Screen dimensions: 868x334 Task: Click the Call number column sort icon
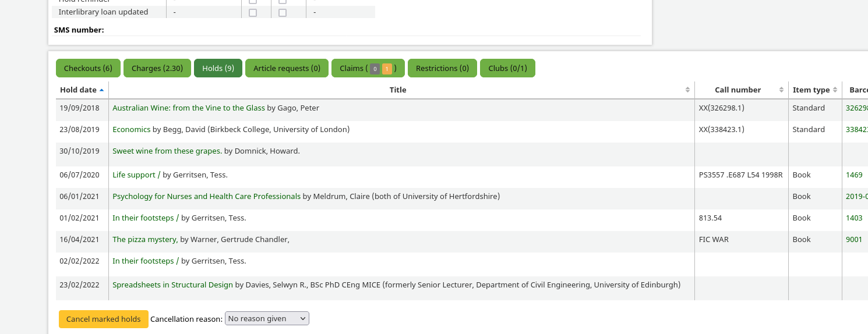click(x=781, y=90)
